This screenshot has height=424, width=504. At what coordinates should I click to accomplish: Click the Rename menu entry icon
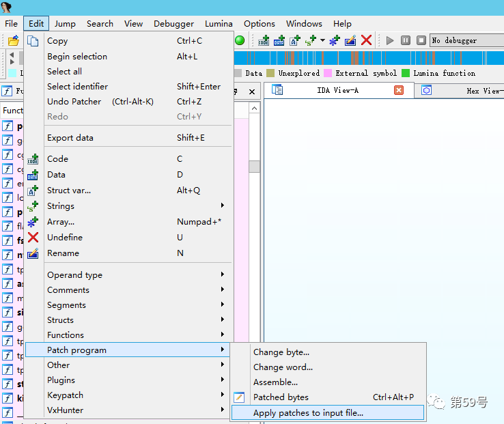[x=33, y=253]
